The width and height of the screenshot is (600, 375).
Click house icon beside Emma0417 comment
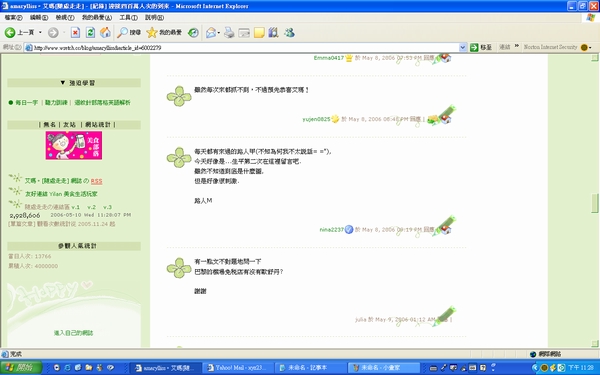click(446, 58)
